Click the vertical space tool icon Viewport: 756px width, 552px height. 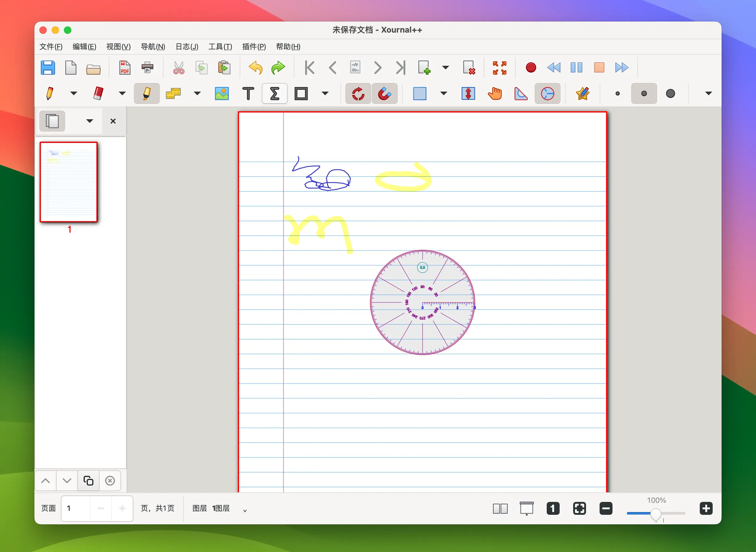tap(468, 93)
